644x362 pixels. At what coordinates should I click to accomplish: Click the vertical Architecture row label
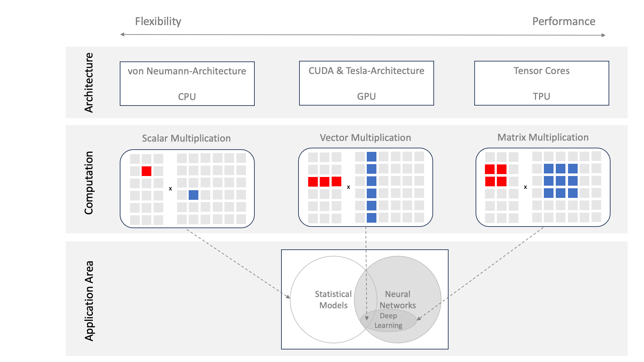pos(89,83)
